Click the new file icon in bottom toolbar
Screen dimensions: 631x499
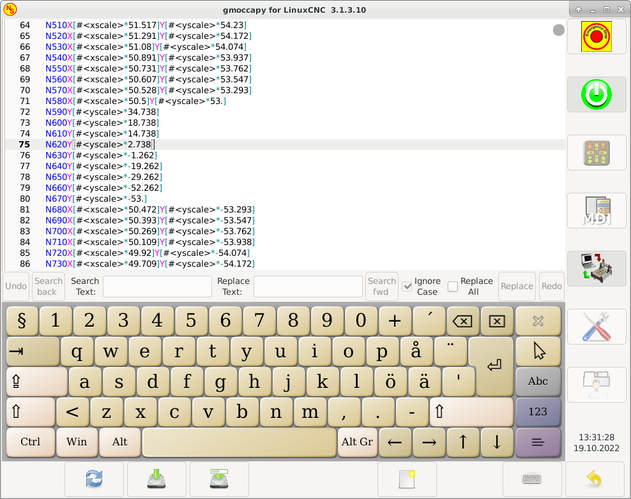(x=406, y=478)
